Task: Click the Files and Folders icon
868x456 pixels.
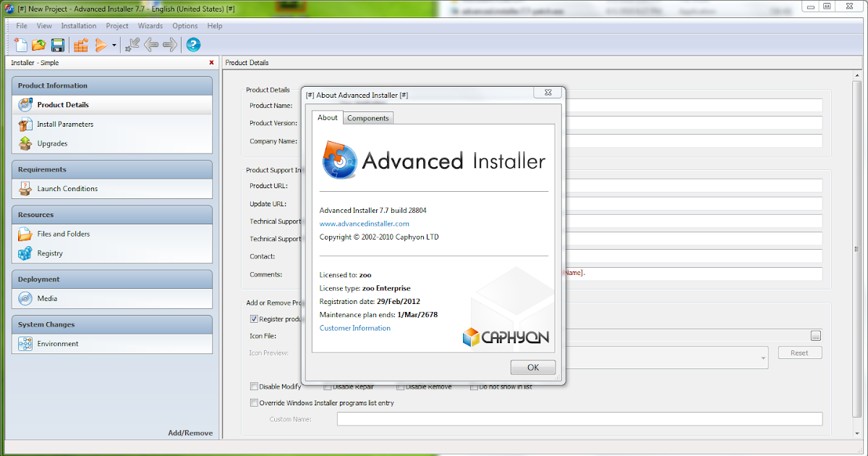Action: (25, 234)
